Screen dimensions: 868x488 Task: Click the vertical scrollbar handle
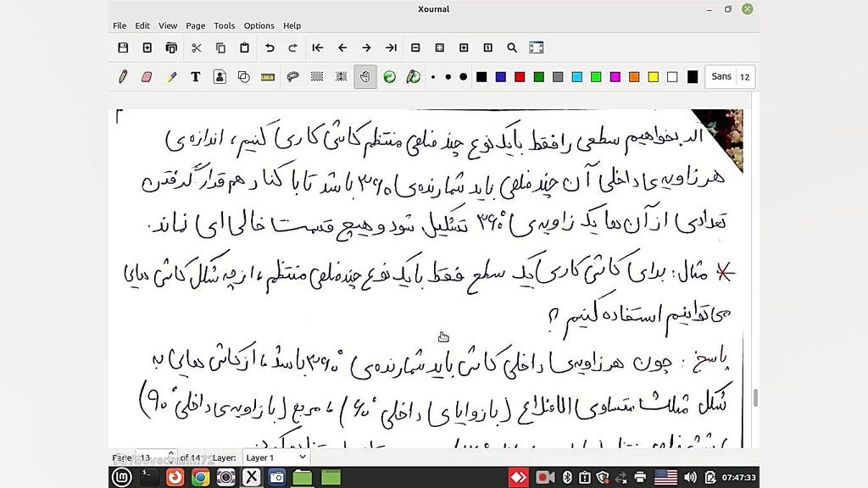[x=755, y=398]
